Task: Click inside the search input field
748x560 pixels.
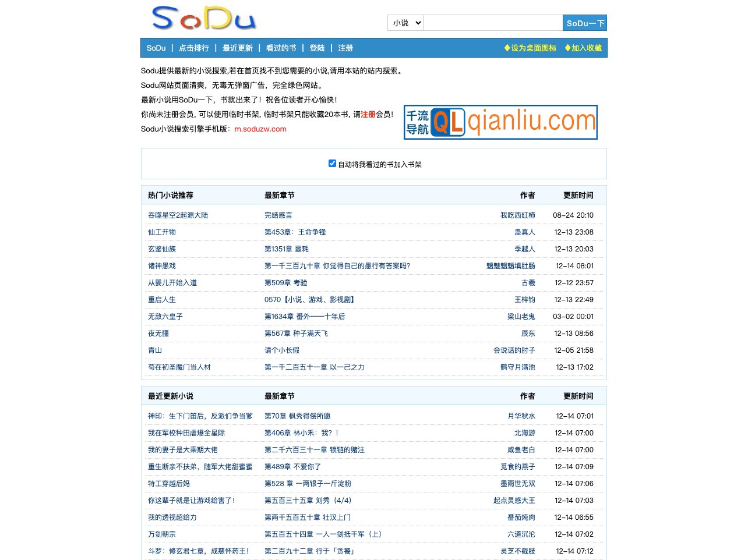Action: [x=492, y=22]
